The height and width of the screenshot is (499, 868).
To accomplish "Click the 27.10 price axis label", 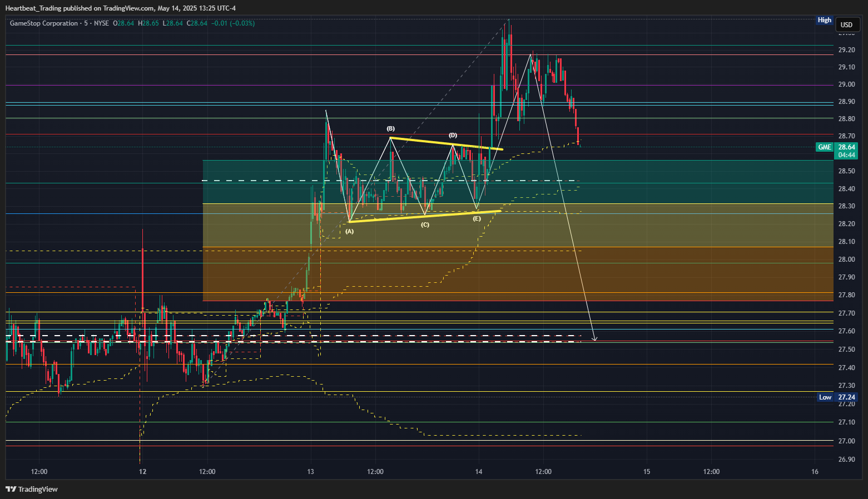I will (x=846, y=422).
